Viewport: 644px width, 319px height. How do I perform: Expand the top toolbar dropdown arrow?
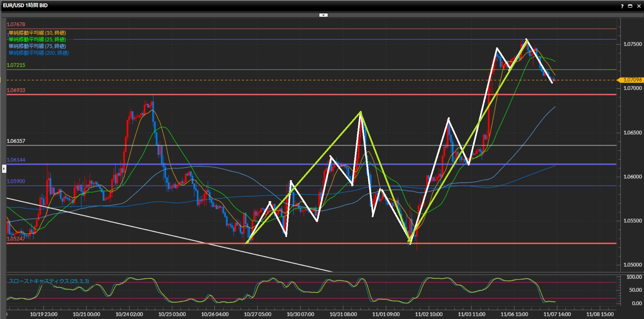tap(323, 15)
